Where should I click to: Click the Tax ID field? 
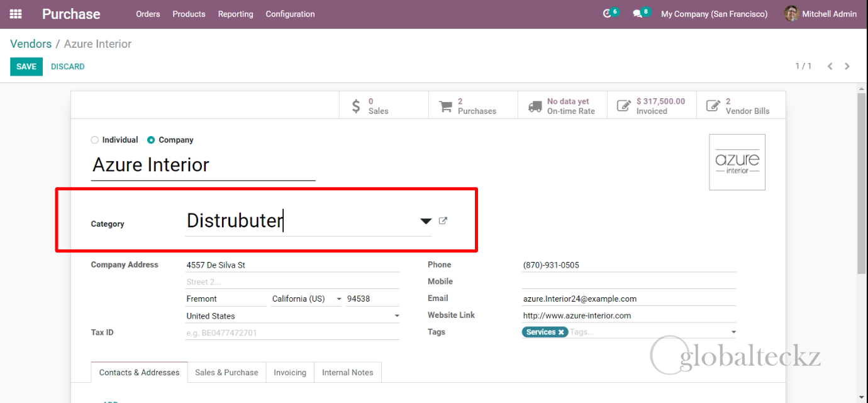[x=292, y=333]
